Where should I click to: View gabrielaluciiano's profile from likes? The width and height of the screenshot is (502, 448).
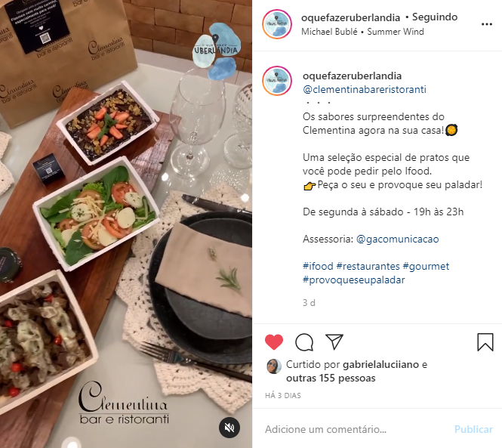[x=380, y=365]
